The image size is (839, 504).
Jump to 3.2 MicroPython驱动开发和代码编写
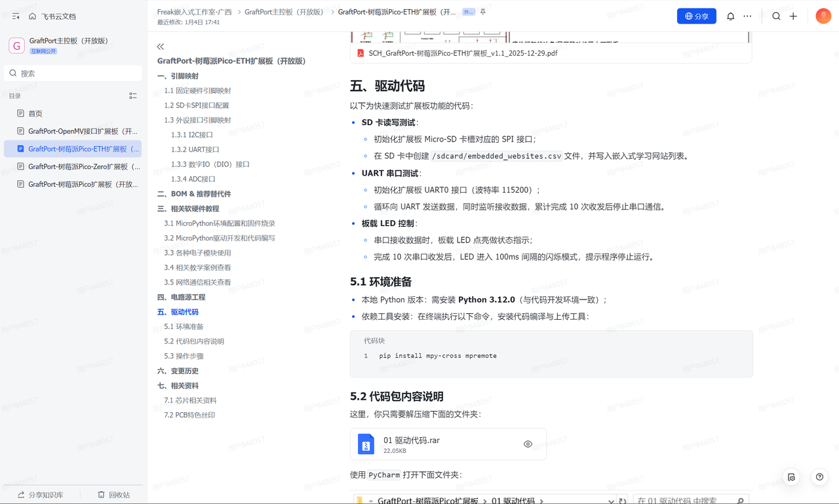(x=220, y=238)
